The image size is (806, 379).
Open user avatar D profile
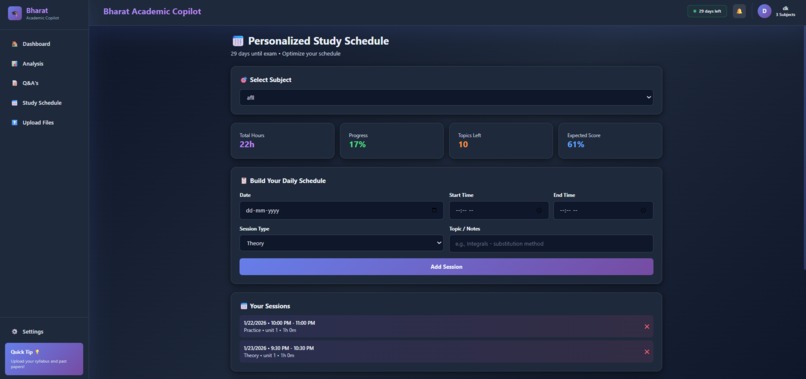click(x=764, y=11)
